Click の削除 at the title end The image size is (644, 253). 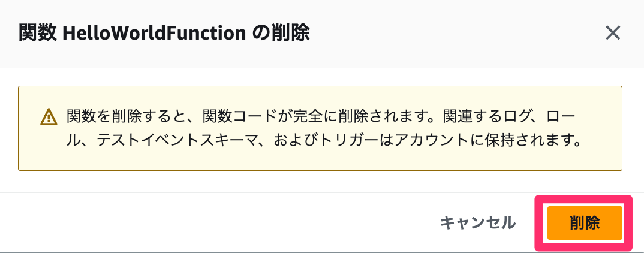(x=281, y=33)
